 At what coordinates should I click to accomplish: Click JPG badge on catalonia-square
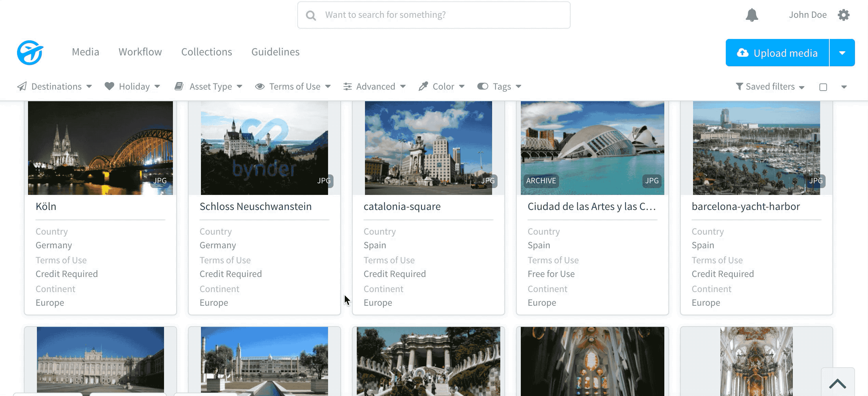tap(488, 181)
